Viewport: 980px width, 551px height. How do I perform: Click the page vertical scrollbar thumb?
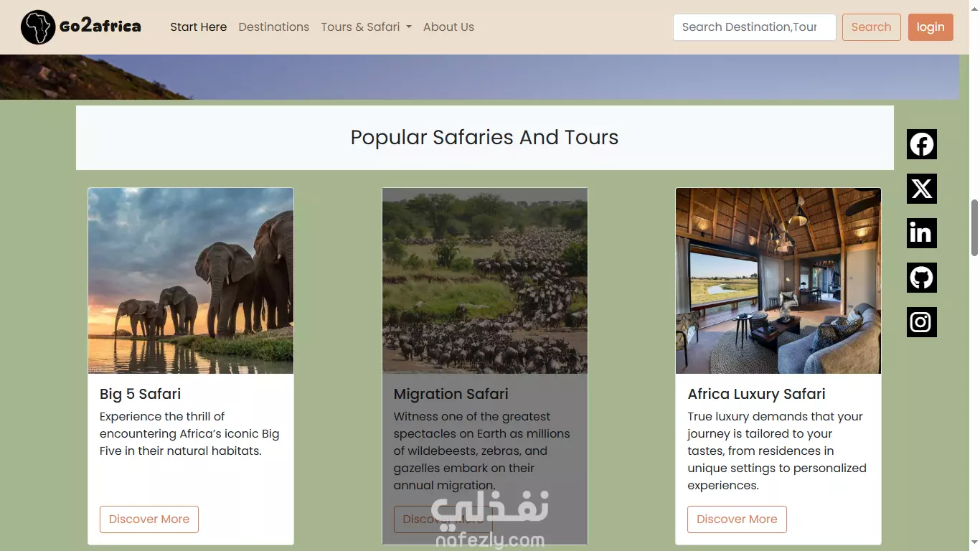pos(974,227)
